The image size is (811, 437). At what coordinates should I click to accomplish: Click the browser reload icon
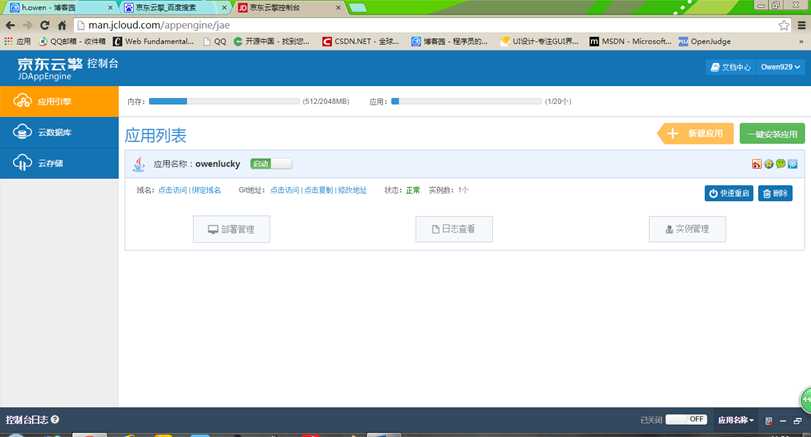pyautogui.click(x=44, y=25)
